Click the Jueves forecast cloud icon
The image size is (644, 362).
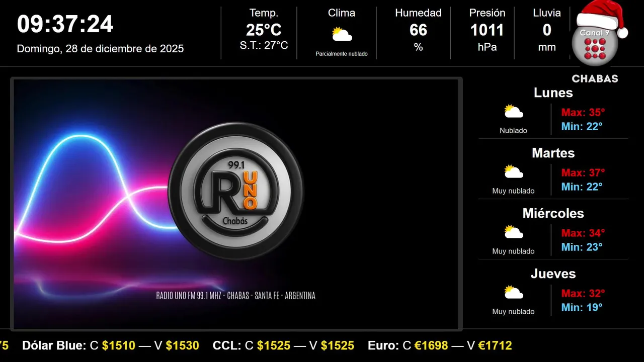point(514,293)
